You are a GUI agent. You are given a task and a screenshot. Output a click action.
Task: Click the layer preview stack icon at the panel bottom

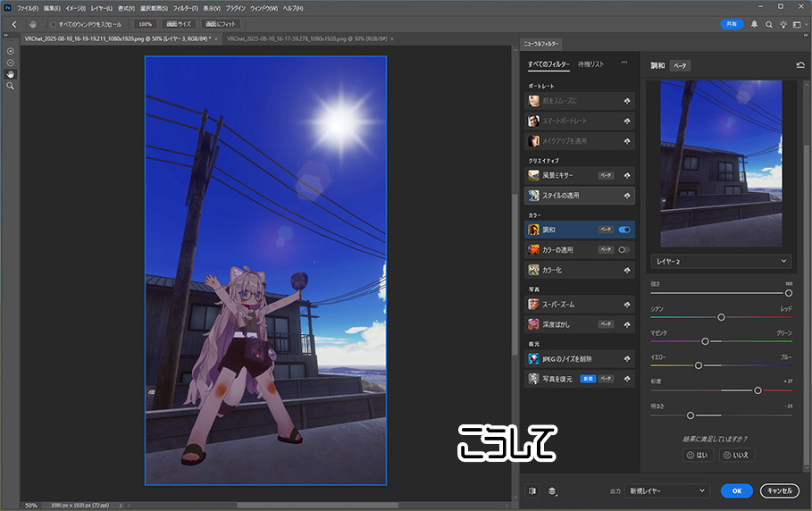pyautogui.click(x=553, y=490)
